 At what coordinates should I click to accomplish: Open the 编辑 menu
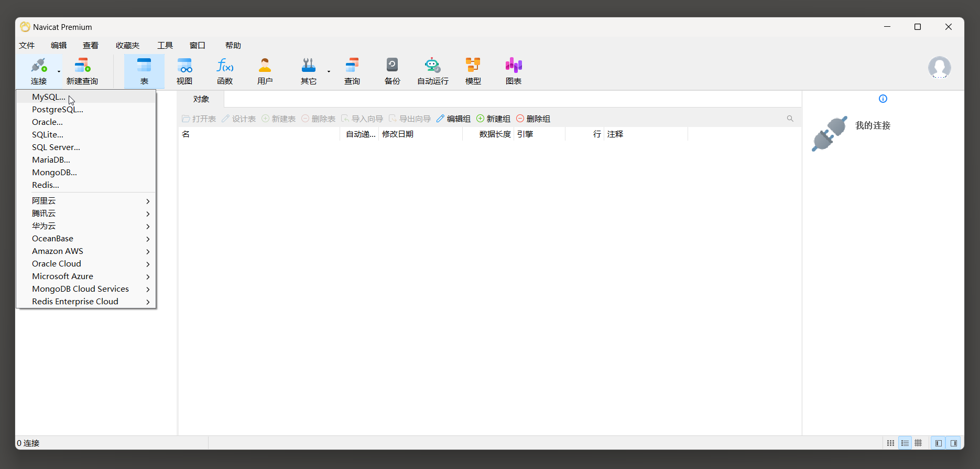(x=59, y=46)
